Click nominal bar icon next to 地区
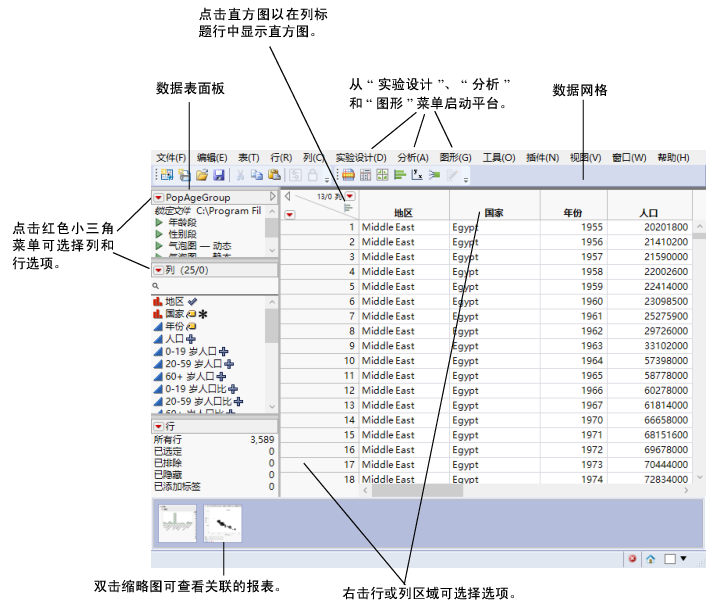717x611 pixels. tap(158, 301)
